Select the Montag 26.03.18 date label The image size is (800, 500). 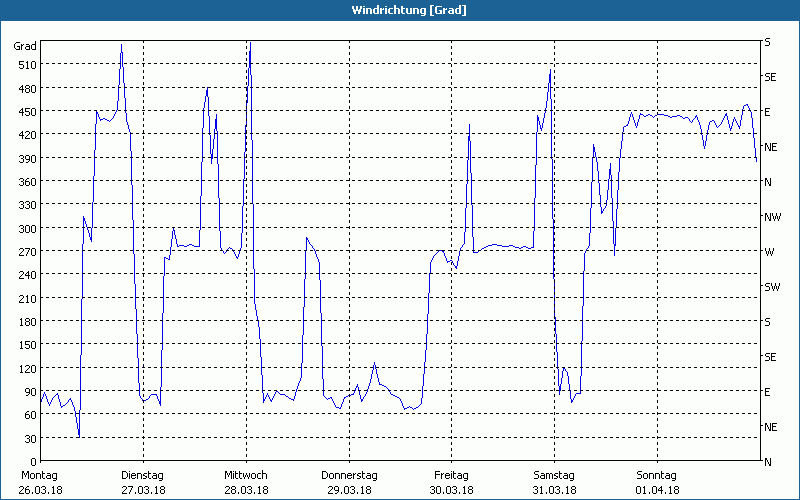(39, 482)
